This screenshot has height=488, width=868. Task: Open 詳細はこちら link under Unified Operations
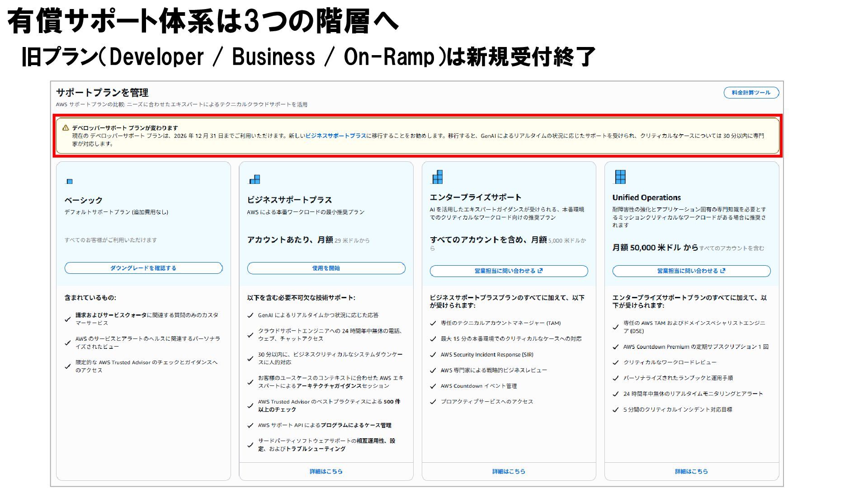coord(691,471)
